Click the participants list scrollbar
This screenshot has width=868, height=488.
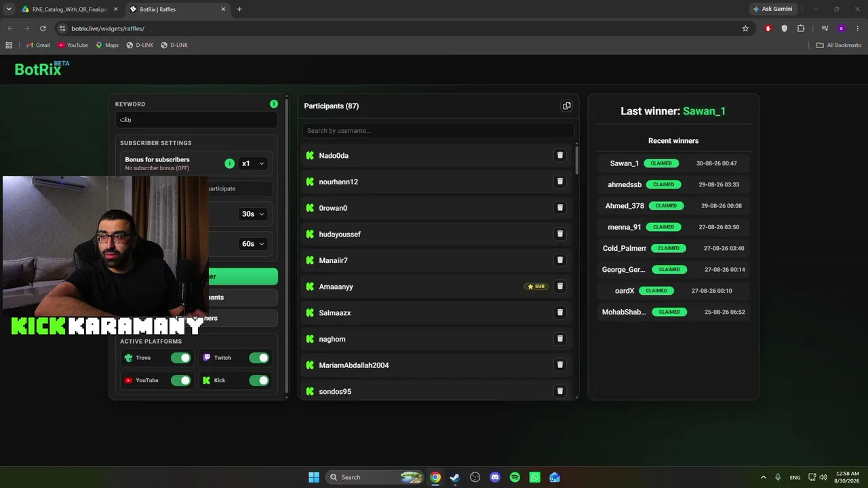pyautogui.click(x=576, y=159)
